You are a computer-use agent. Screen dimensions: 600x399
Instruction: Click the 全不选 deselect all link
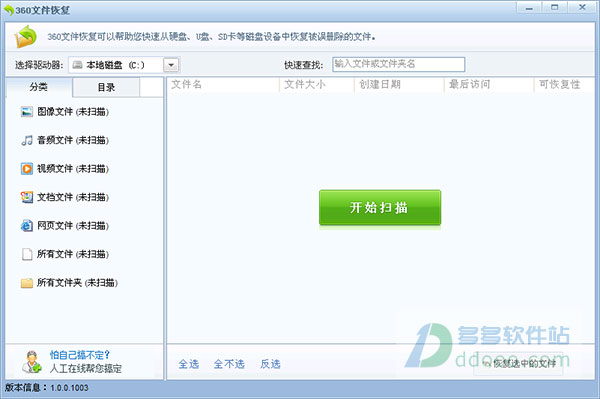pyautogui.click(x=229, y=364)
